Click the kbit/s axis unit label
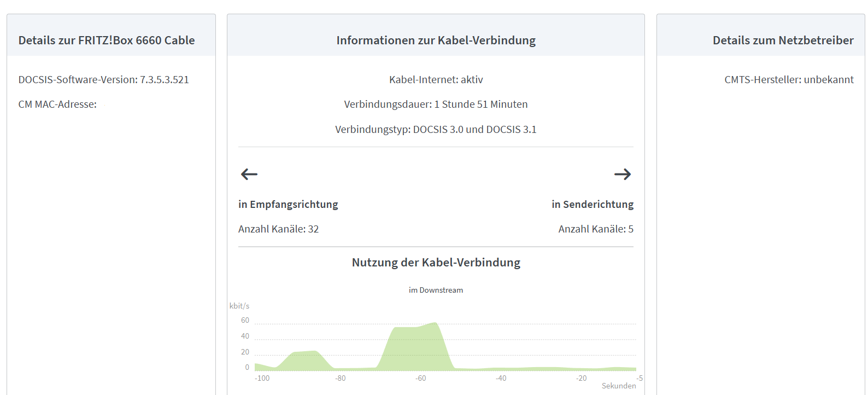This screenshot has width=868, height=395. tap(239, 306)
